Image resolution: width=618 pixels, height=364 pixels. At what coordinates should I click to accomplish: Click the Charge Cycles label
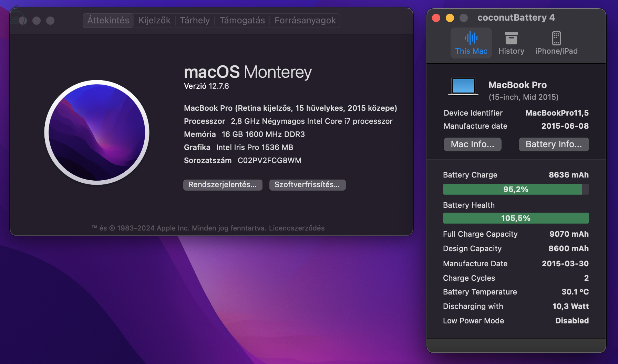pyautogui.click(x=469, y=278)
